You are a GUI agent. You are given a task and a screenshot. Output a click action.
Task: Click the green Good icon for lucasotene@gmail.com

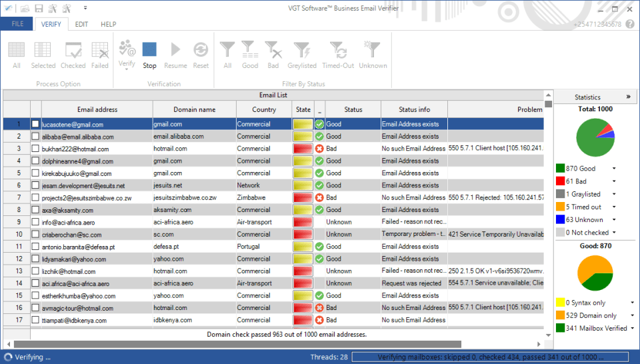pyautogui.click(x=319, y=124)
